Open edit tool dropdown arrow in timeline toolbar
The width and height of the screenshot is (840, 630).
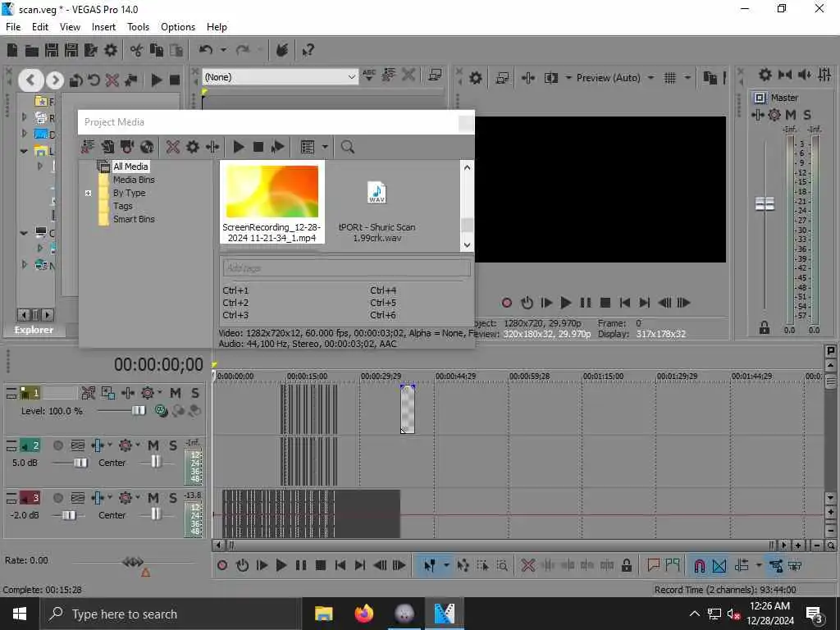point(445,565)
